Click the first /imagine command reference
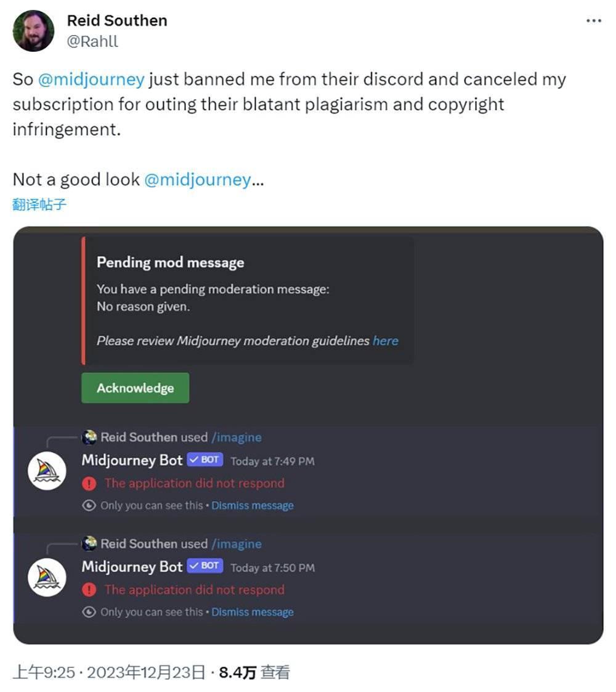Screen dimensions: 616x692 coord(236,438)
